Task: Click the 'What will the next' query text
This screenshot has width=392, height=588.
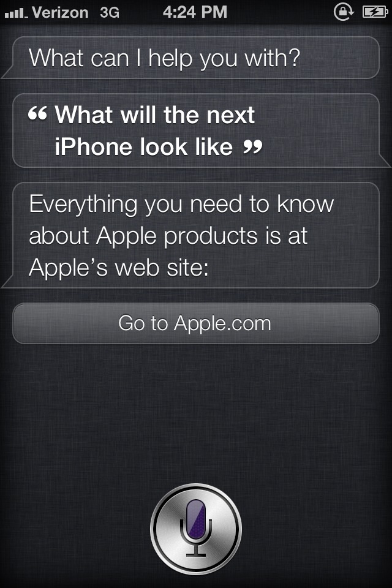Action: coord(155,115)
